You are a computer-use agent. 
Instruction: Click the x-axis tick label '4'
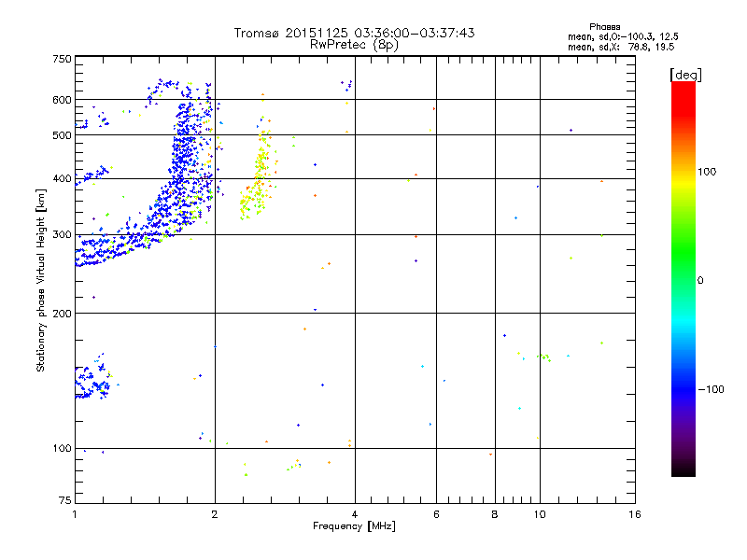click(x=355, y=514)
